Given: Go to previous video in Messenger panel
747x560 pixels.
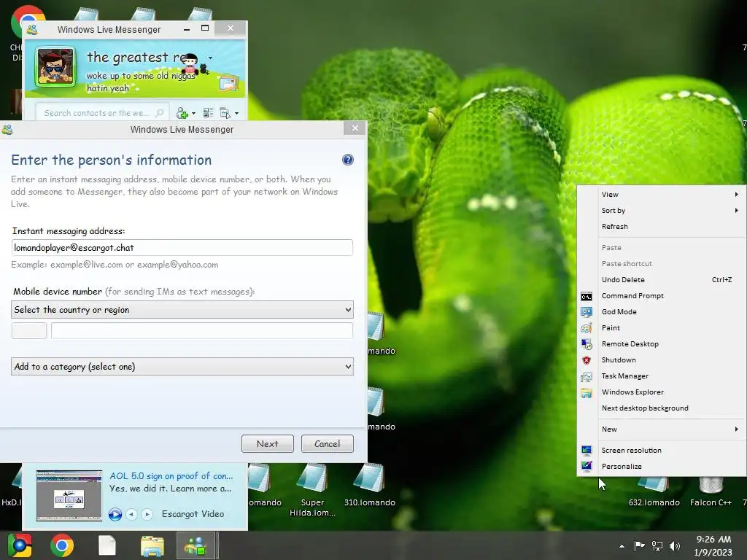Looking at the screenshot, I should [x=132, y=514].
